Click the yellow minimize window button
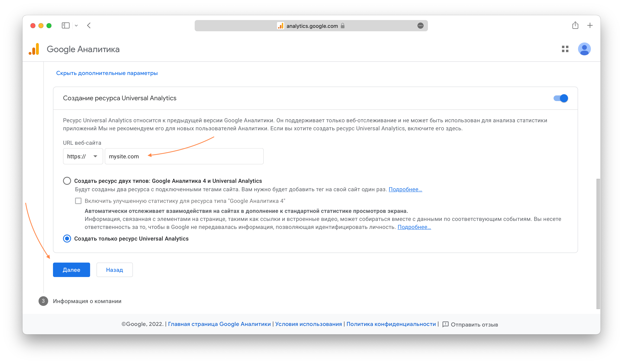623x364 pixels. (41, 26)
